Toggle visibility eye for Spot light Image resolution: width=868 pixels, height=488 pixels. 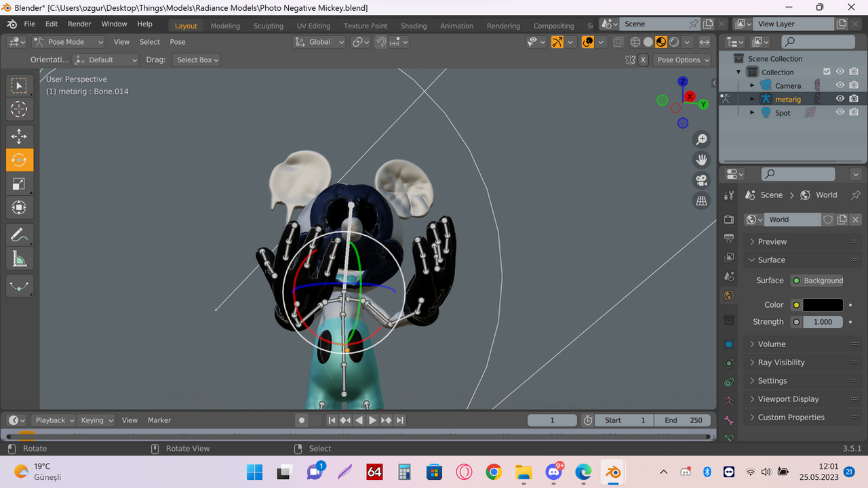pos(840,113)
